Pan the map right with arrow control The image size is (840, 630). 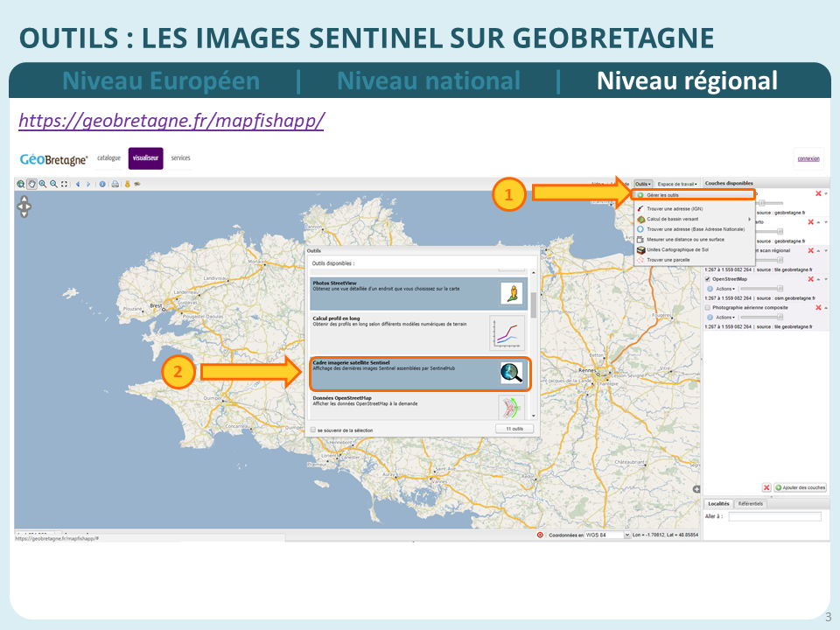click(x=30, y=206)
